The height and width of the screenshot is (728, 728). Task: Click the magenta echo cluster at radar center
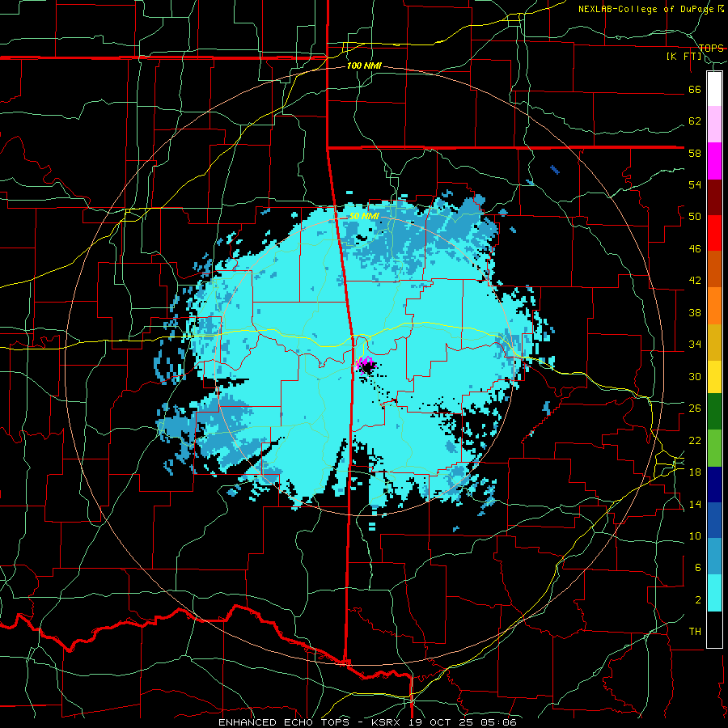pyautogui.click(x=365, y=364)
